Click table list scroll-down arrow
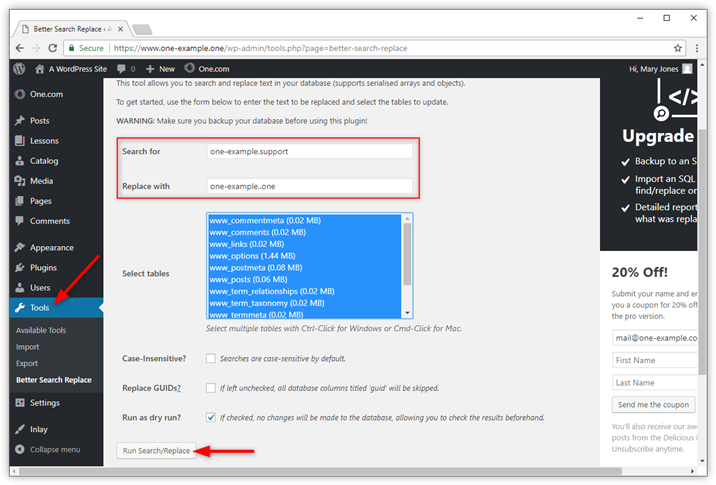The image size is (716, 485). tap(407, 313)
